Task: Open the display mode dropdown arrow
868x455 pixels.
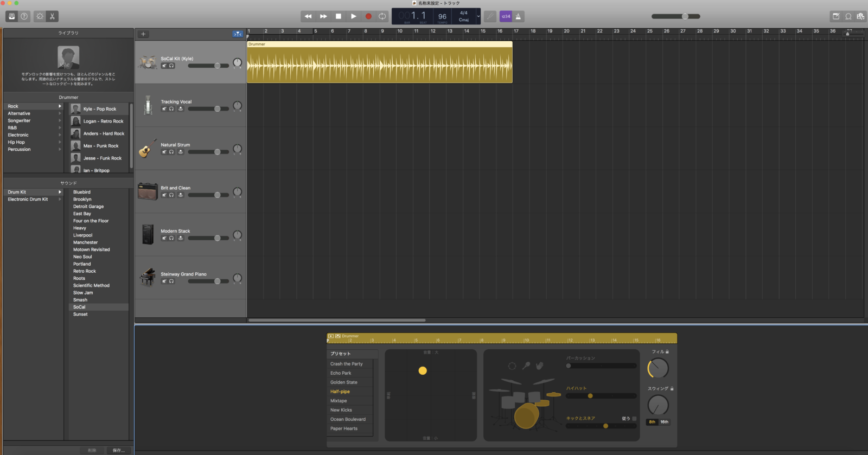Action: 478,16
